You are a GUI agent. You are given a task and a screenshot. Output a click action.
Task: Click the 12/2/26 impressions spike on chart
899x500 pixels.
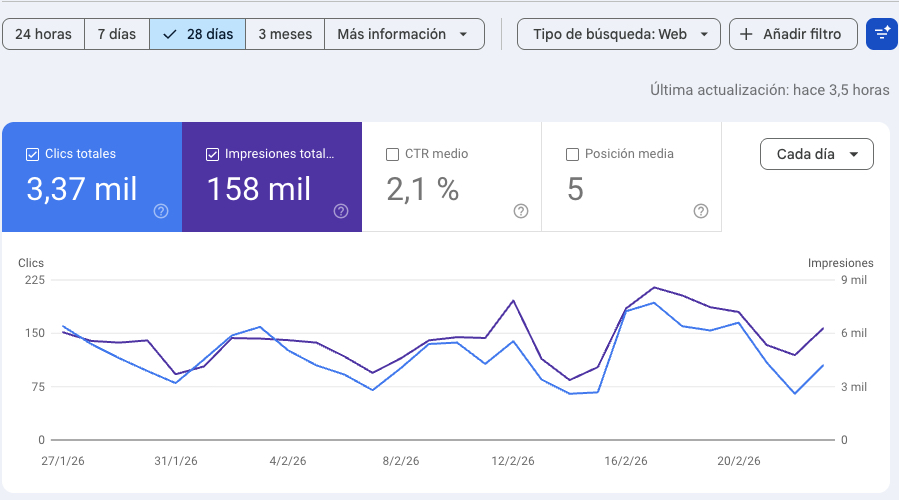click(513, 300)
